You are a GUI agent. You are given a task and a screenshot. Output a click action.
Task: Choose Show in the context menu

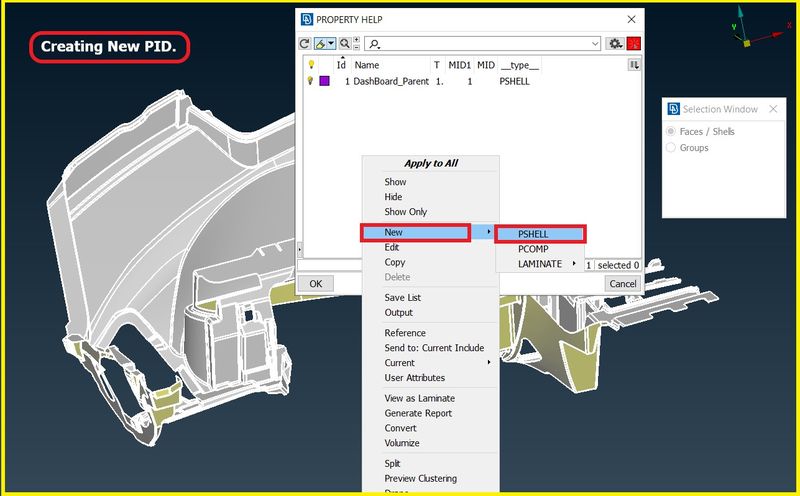pyautogui.click(x=395, y=182)
